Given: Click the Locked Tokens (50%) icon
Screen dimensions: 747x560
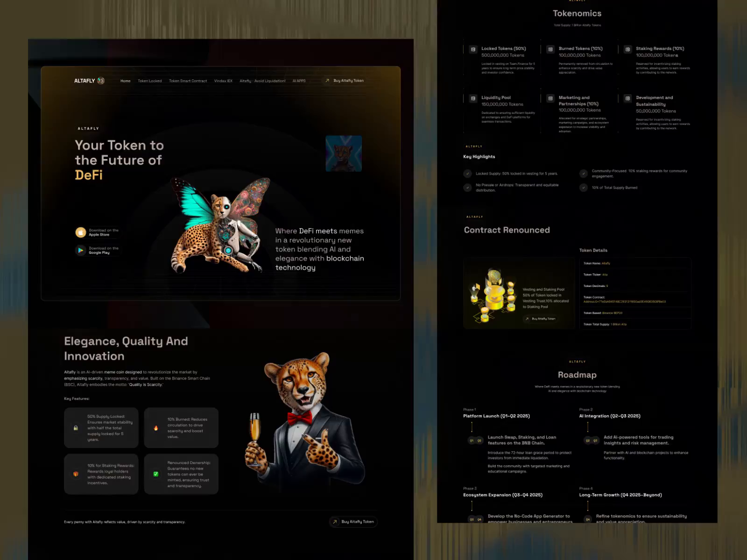Looking at the screenshot, I should tap(473, 49).
